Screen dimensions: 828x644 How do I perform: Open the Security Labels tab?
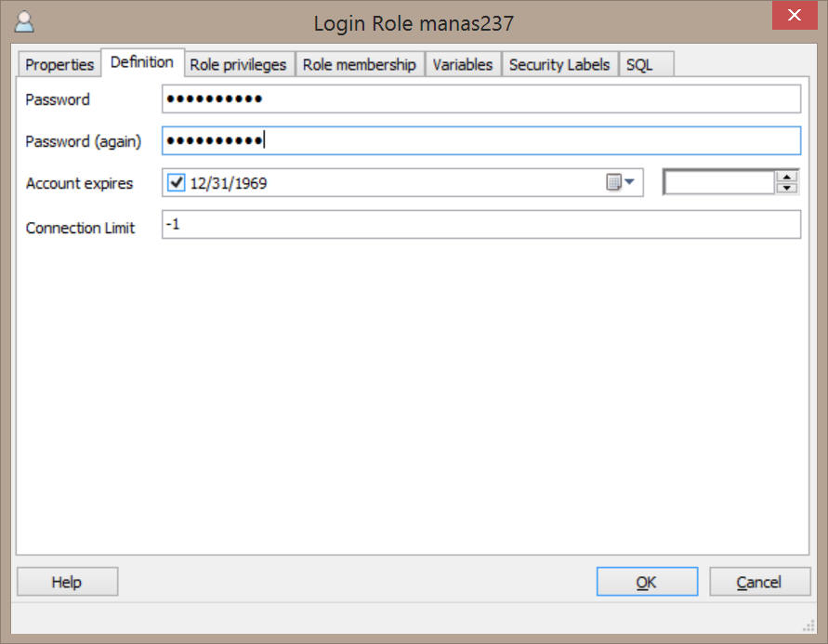pyautogui.click(x=559, y=64)
